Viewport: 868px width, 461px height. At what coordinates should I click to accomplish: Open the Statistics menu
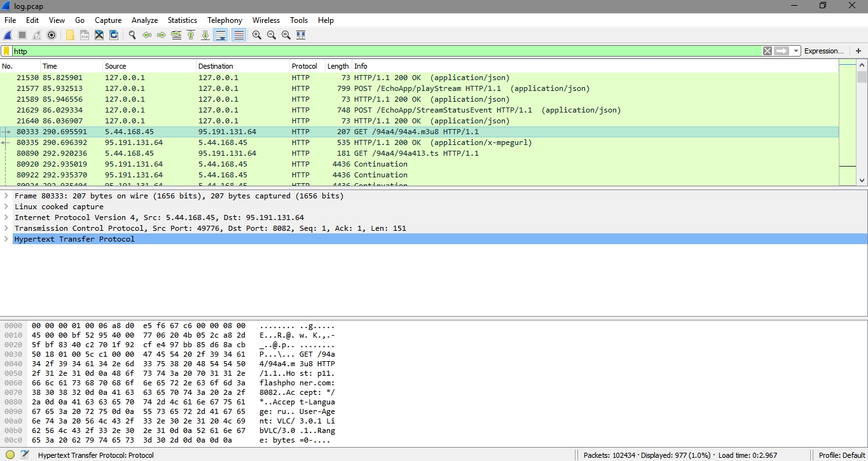click(x=183, y=20)
